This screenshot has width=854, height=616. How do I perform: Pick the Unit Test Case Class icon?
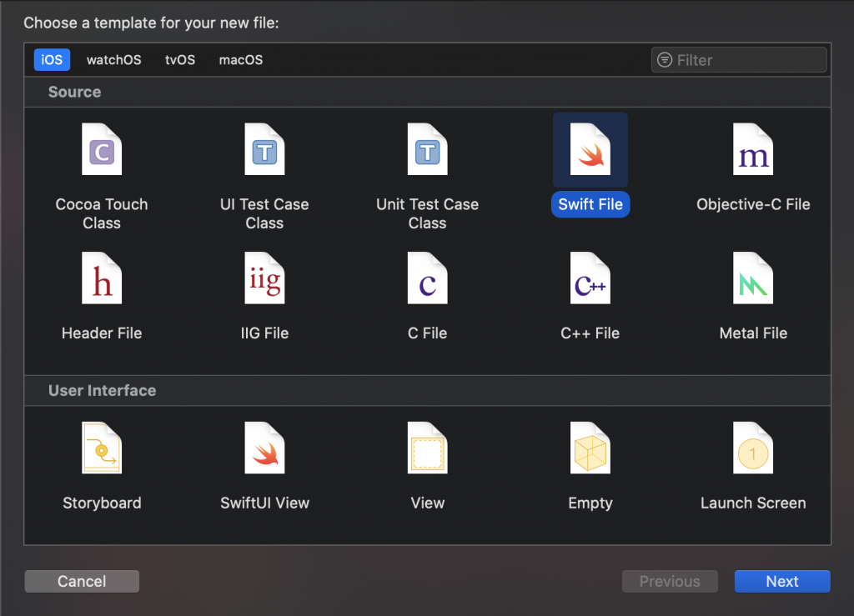[428, 149]
